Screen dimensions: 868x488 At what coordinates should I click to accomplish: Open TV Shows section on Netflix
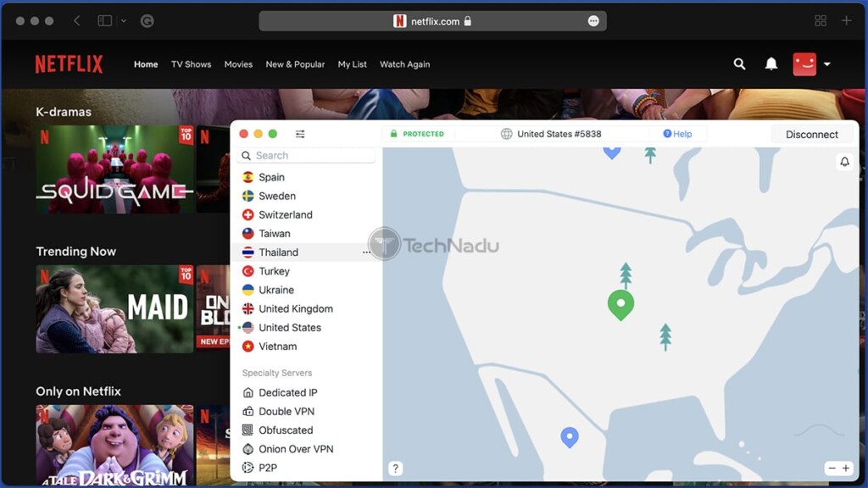[191, 64]
